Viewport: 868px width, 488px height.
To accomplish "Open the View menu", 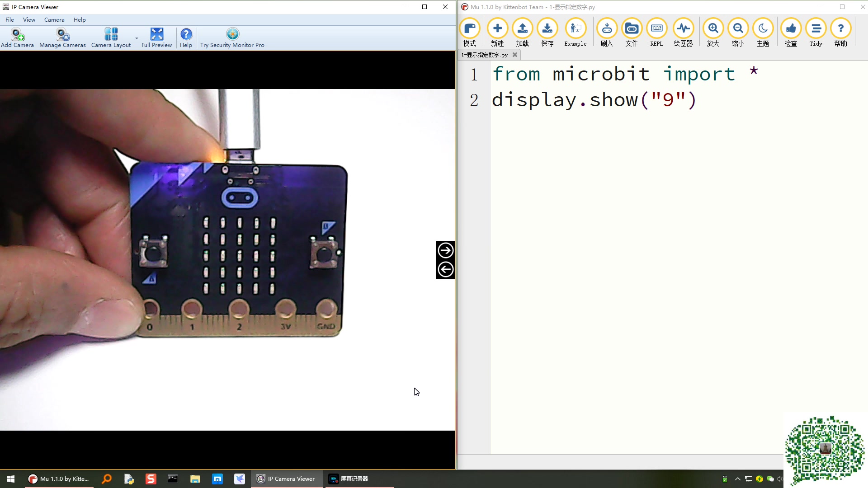I will point(29,20).
